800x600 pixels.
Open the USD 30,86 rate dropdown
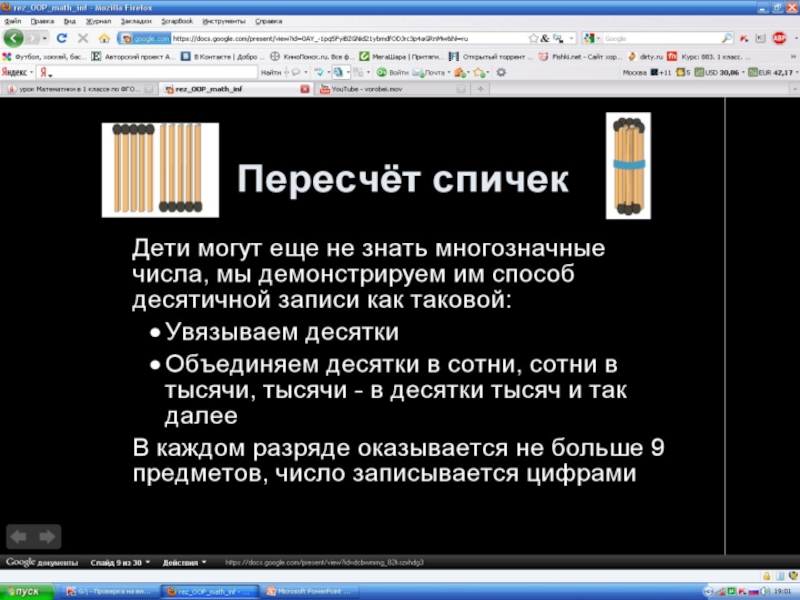tap(720, 72)
